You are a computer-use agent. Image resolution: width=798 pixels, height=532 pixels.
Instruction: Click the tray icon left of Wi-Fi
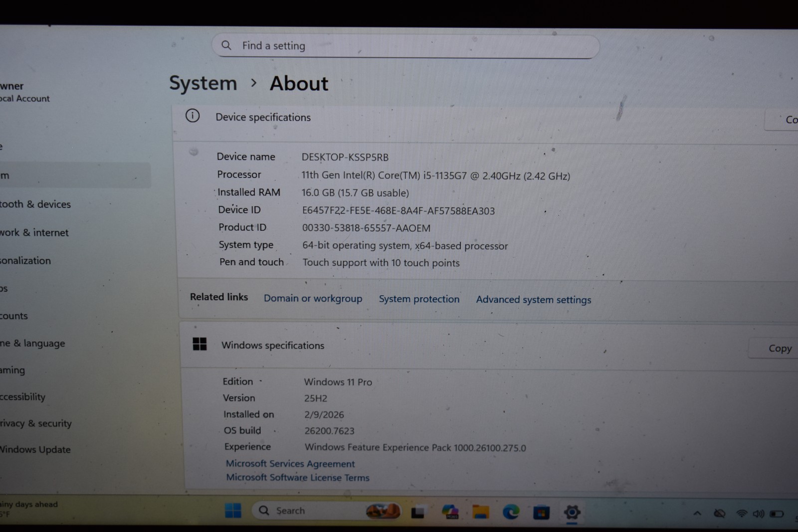pyautogui.click(x=719, y=514)
